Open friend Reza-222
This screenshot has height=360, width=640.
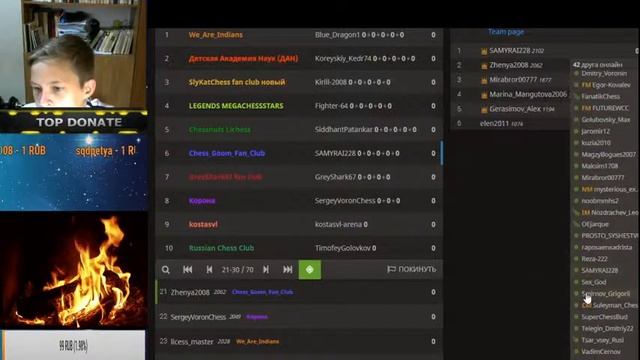coord(594,259)
